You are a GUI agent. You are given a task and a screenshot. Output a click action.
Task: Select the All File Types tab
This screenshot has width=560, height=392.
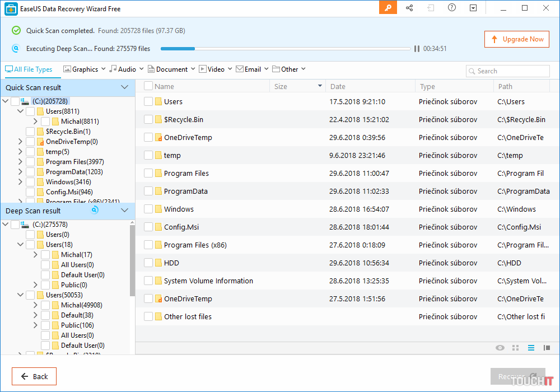(x=29, y=69)
